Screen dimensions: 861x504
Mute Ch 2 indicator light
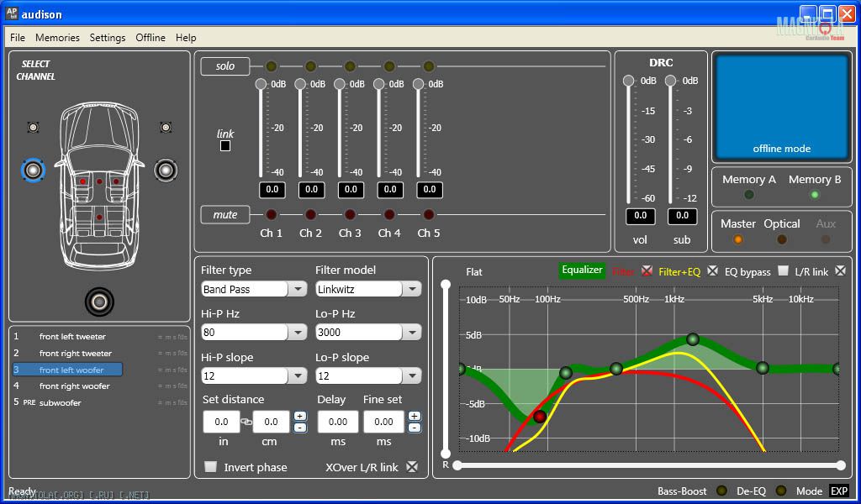[311, 214]
